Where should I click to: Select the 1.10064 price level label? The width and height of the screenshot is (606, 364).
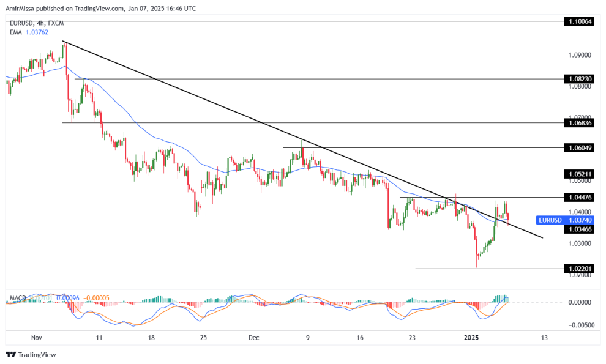click(578, 21)
